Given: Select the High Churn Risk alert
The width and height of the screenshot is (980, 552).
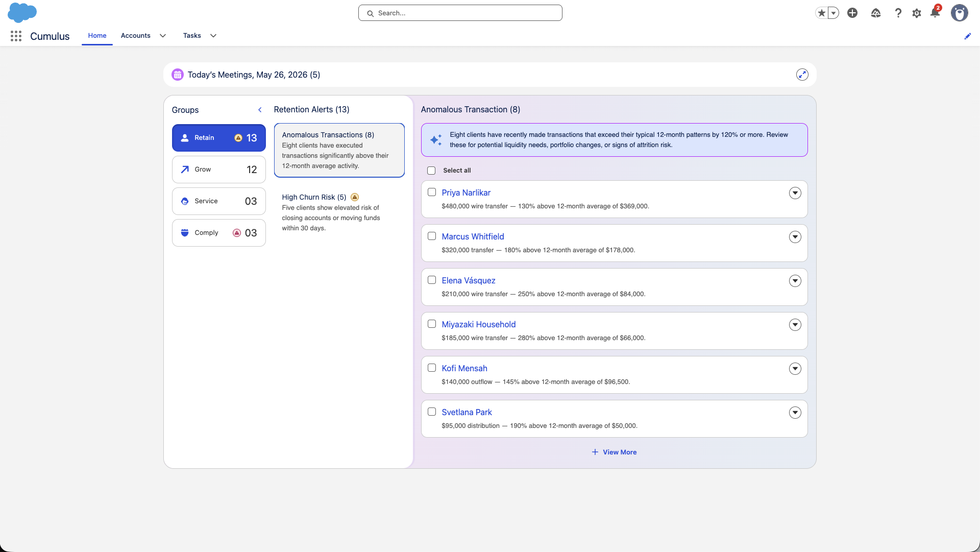Looking at the screenshot, I should click(339, 212).
